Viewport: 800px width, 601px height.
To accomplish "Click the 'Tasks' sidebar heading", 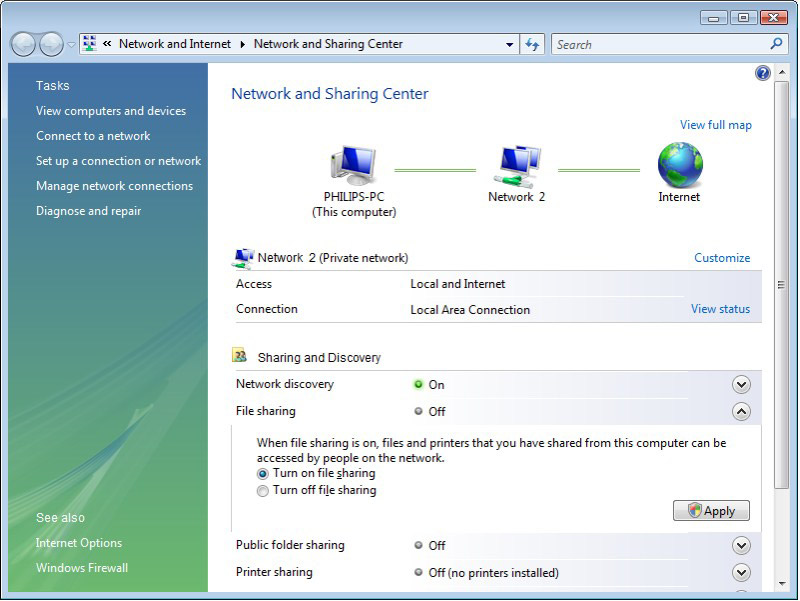I will coord(53,86).
